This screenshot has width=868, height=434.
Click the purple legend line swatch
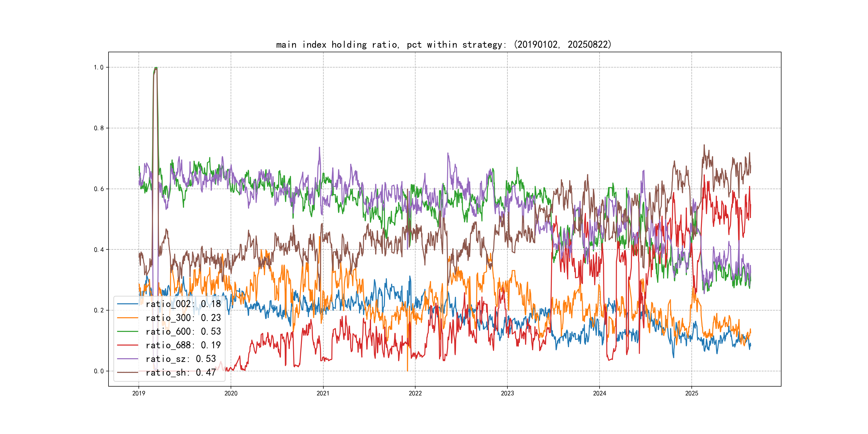[128, 359]
